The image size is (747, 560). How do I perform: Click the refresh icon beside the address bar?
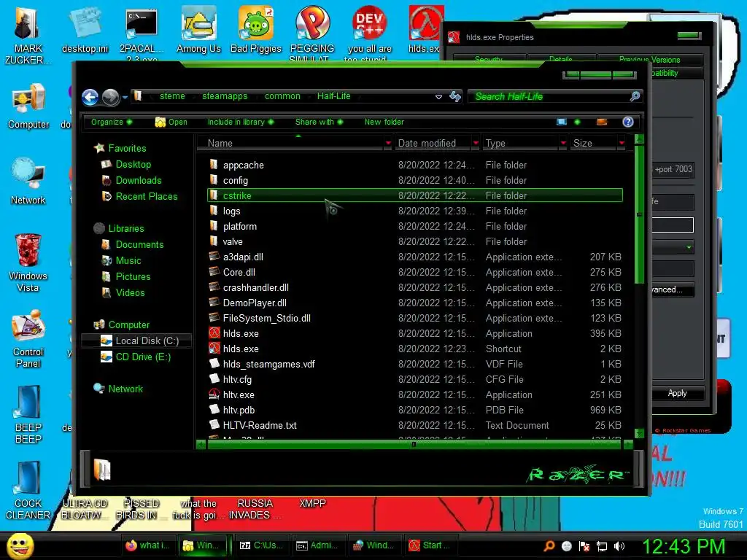(455, 97)
